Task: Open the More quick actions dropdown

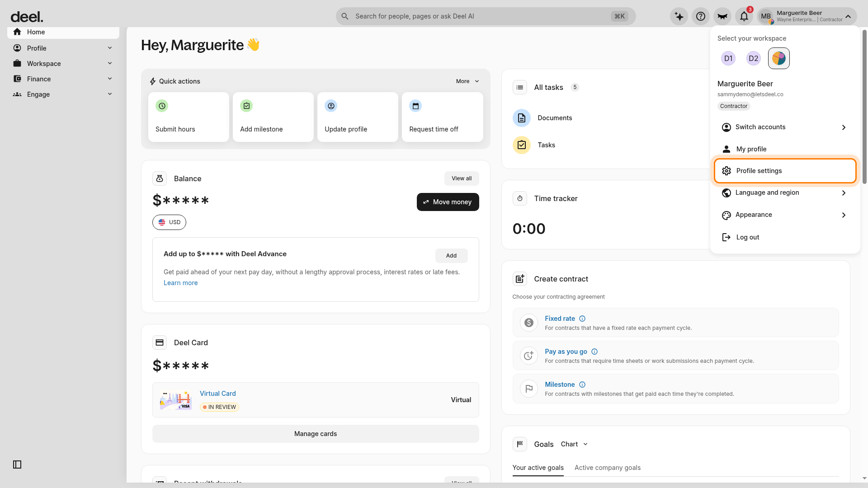Action: tap(467, 81)
